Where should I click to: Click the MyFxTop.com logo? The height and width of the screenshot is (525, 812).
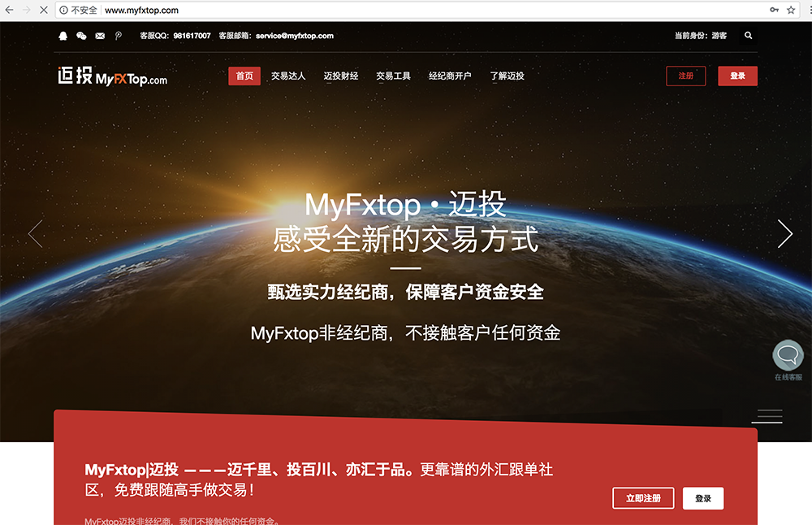tap(112, 76)
